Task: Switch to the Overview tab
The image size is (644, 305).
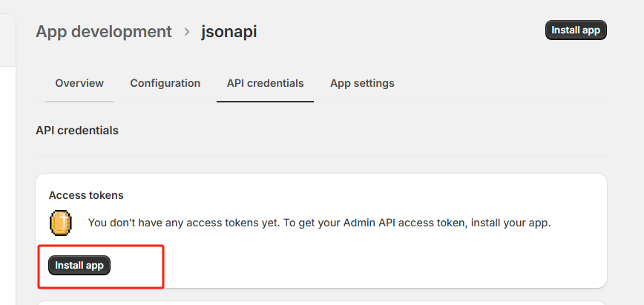Action: point(79,83)
